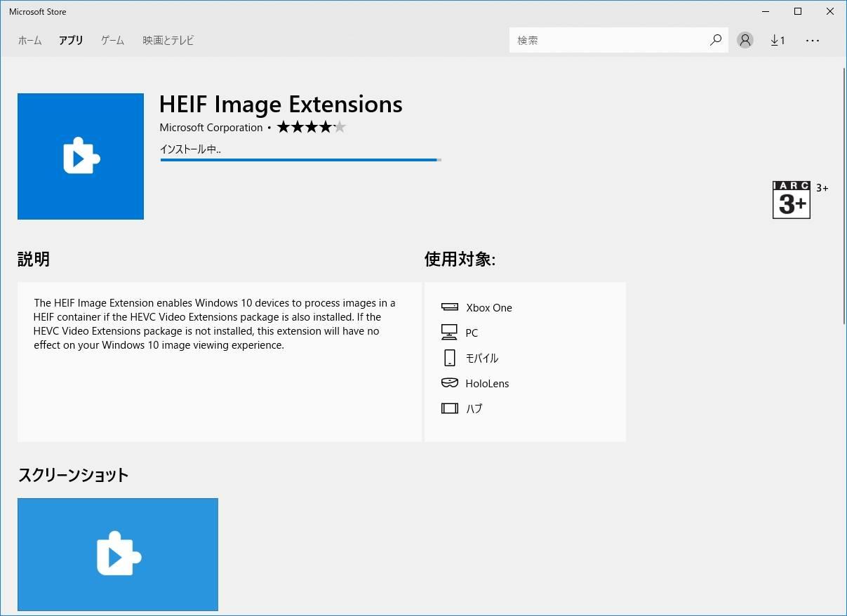Open the app screenshot thumbnail
Viewport: 847px width, 616px height.
pyautogui.click(x=118, y=554)
